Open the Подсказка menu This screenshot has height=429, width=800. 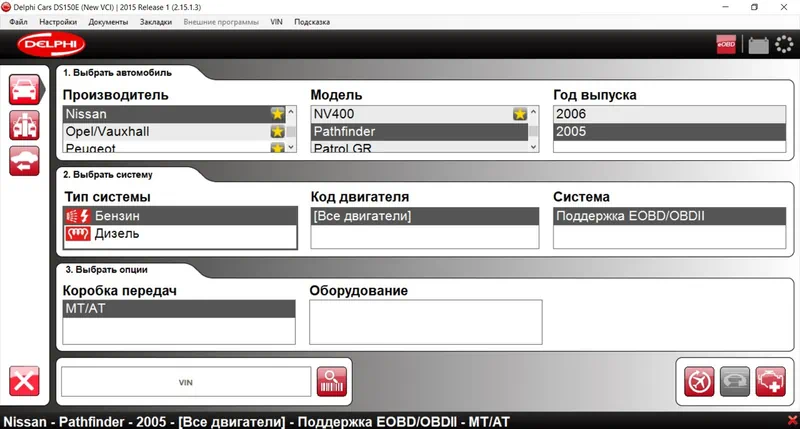coord(312,22)
